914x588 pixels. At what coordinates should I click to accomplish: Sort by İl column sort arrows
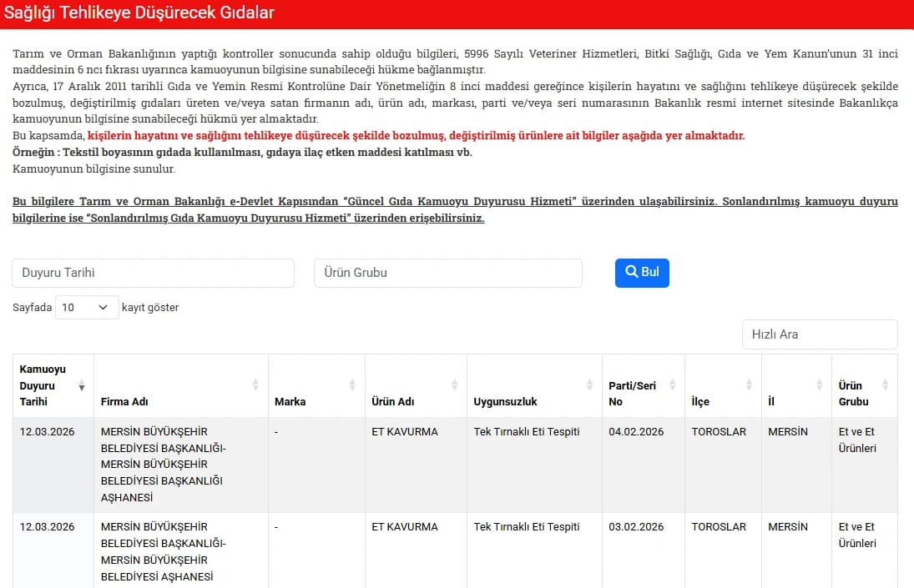pos(819,384)
